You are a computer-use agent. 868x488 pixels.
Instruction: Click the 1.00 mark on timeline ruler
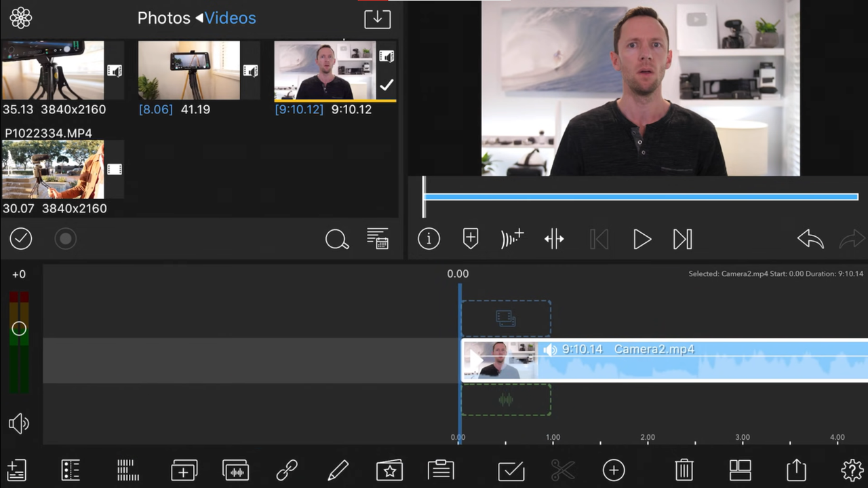pyautogui.click(x=553, y=438)
